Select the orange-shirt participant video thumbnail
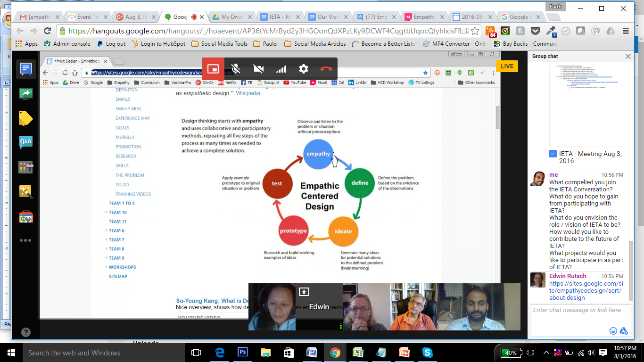 pos(413,307)
